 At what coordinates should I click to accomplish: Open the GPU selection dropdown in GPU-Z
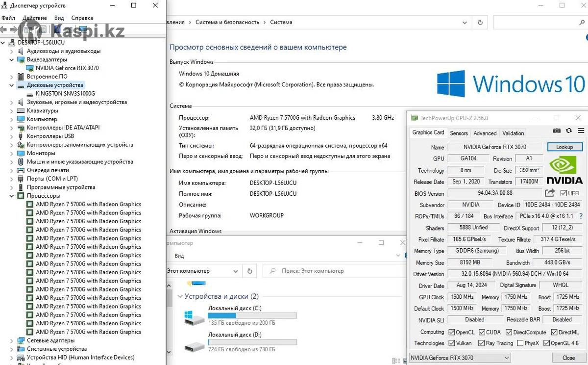click(x=460, y=358)
